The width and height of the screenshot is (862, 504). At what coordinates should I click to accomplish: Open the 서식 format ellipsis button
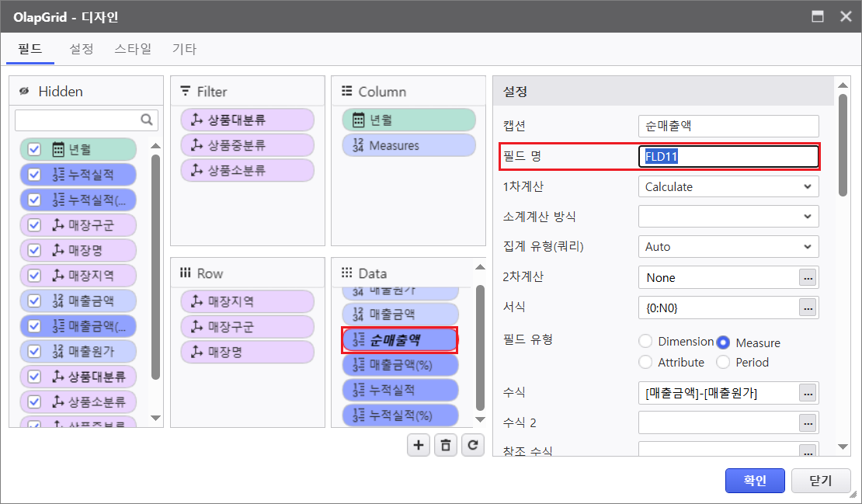808,308
